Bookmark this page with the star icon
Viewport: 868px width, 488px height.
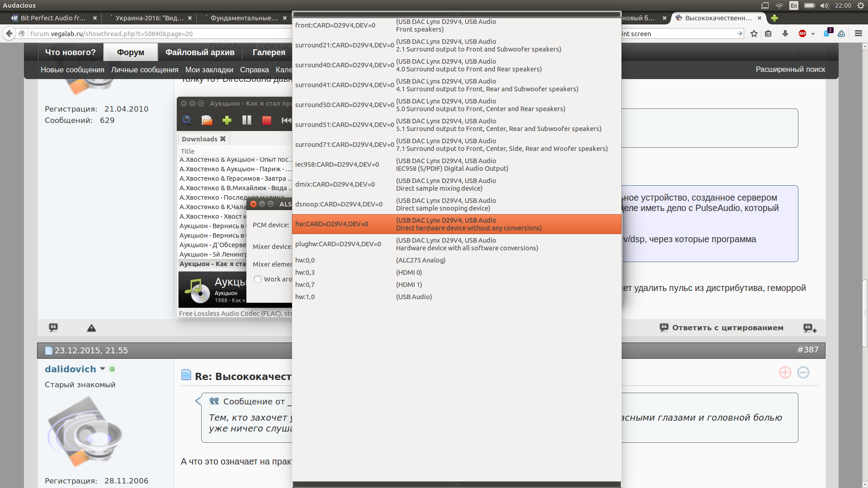click(754, 33)
